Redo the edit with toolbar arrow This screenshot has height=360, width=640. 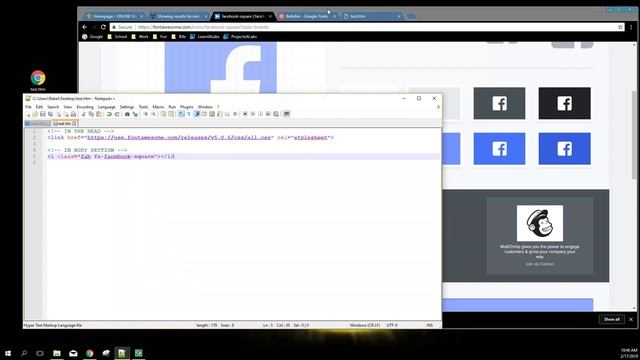coord(117,114)
